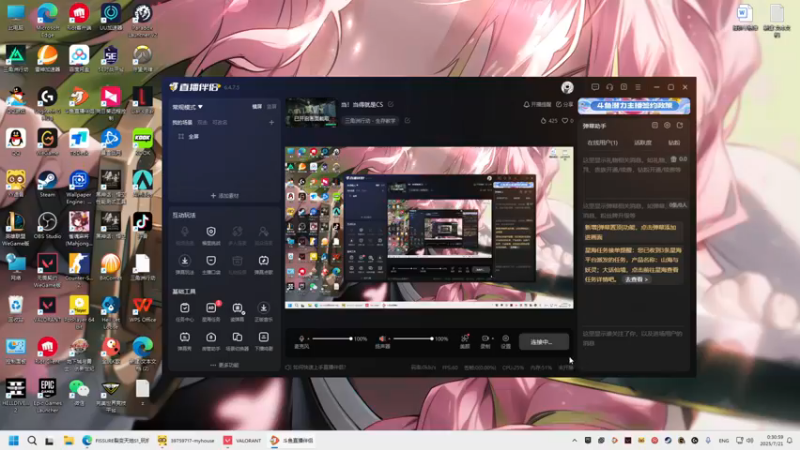Clear messages with trash icon in 弹幕助手
Viewport: 800px width, 450px height.
tap(673, 159)
